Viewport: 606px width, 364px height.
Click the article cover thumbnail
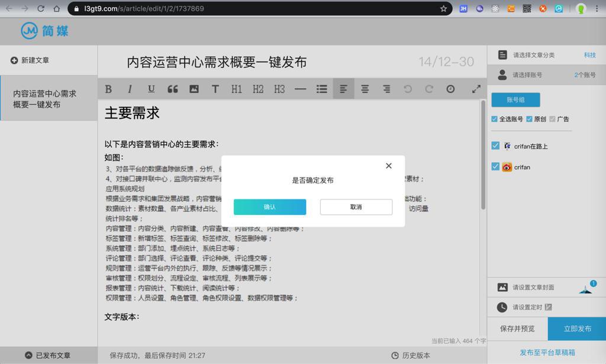point(586,288)
